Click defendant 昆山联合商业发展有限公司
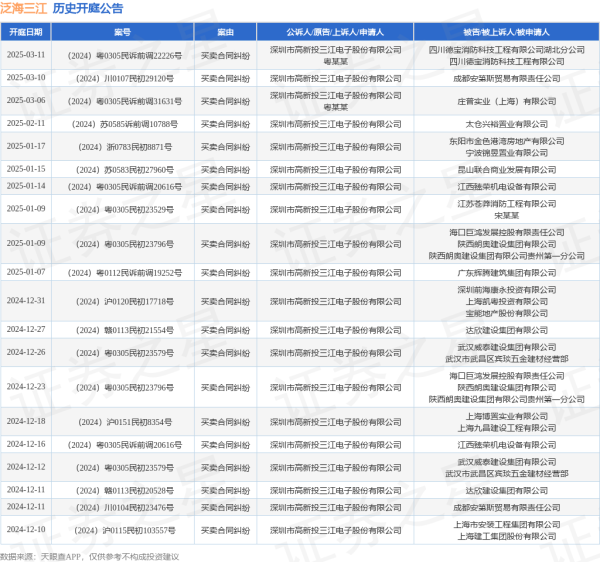The width and height of the screenshot is (600, 562). pos(506,170)
